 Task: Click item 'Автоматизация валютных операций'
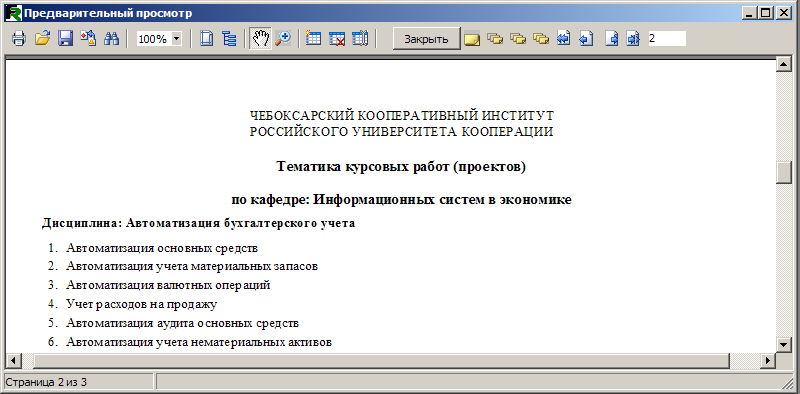click(x=168, y=285)
